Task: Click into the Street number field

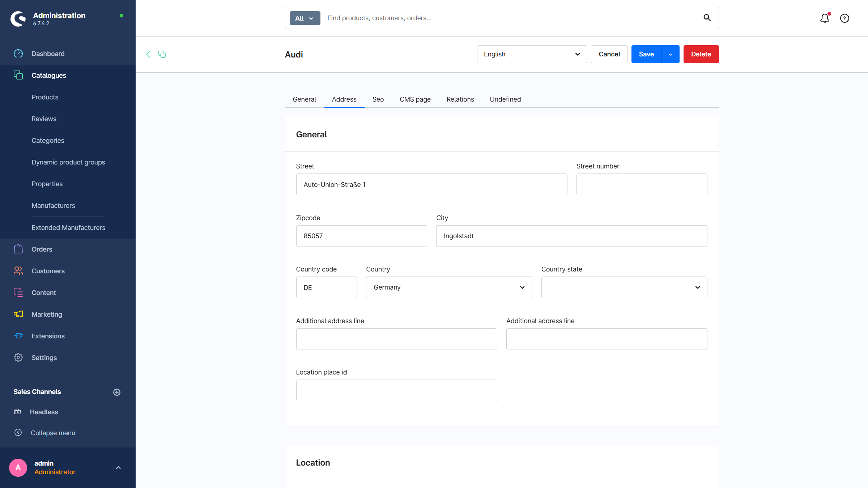Action: click(642, 184)
